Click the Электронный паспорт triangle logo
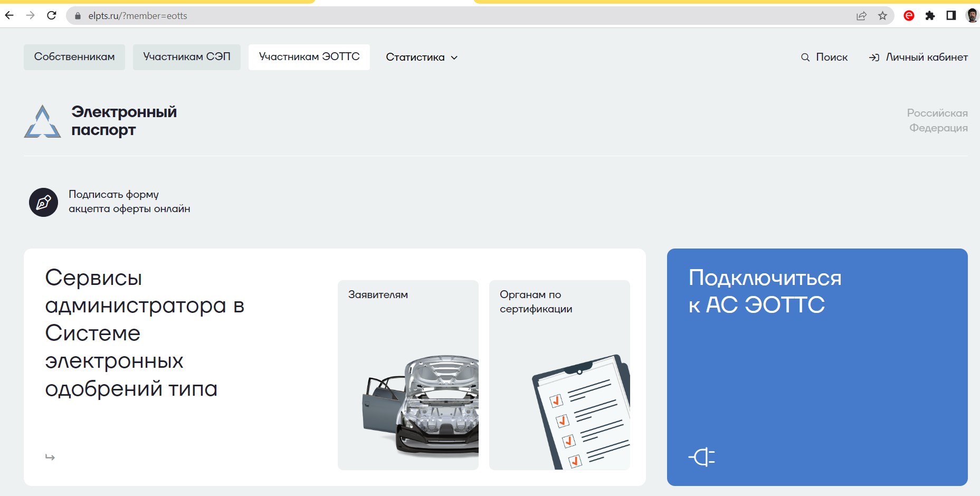 tap(42, 121)
